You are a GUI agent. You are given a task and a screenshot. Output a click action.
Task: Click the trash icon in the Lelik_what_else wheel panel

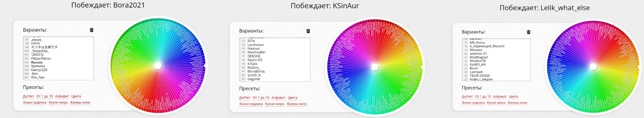click(x=529, y=32)
